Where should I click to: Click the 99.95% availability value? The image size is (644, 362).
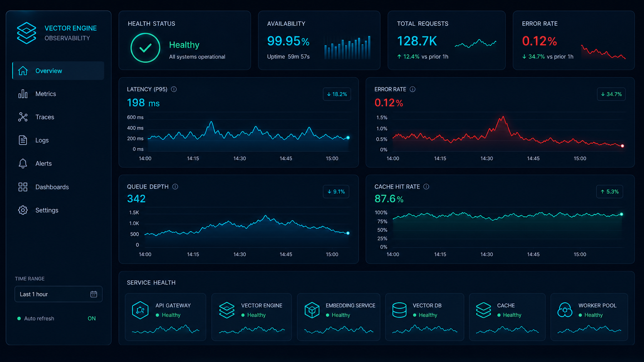point(288,41)
